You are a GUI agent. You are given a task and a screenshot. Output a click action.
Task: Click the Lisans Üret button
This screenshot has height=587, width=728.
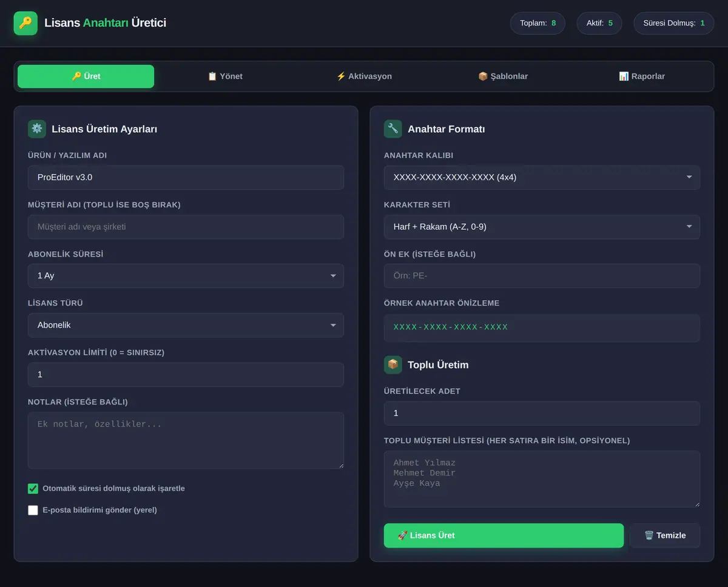click(x=504, y=535)
